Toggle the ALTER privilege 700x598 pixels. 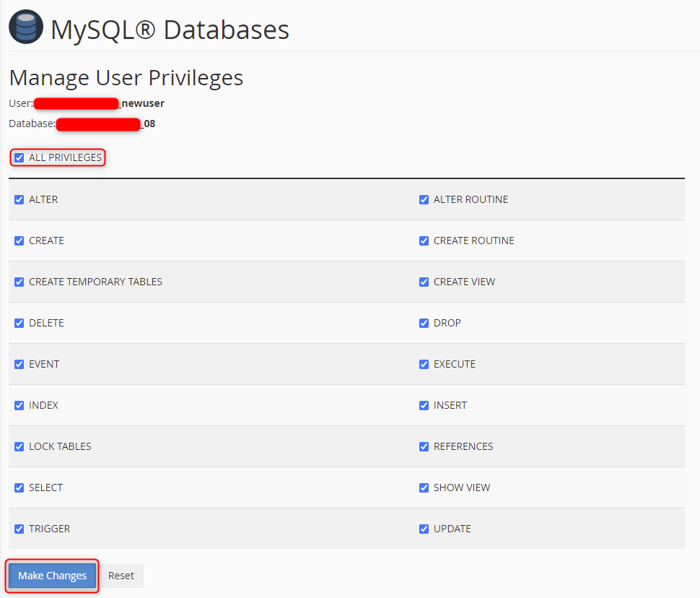click(x=19, y=199)
